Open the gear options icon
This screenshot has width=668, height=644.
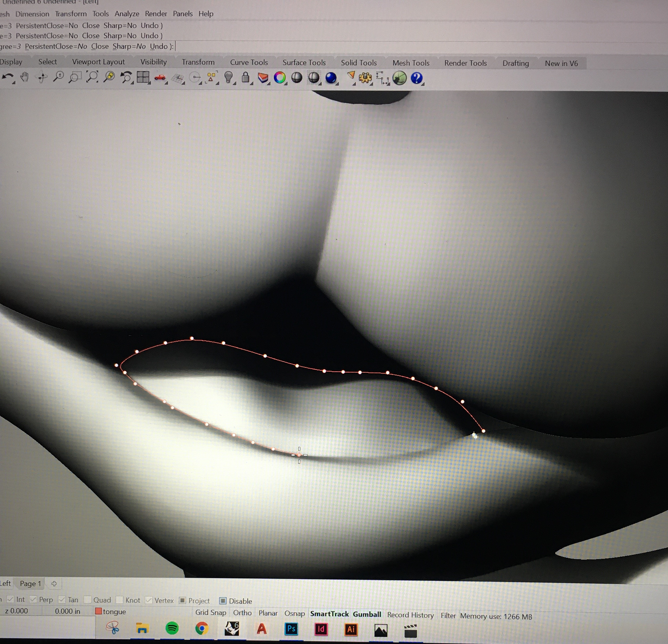point(365,78)
